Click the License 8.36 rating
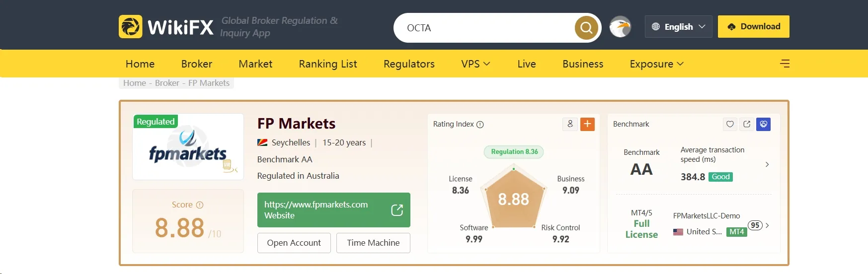The width and height of the screenshot is (868, 274). (x=461, y=185)
